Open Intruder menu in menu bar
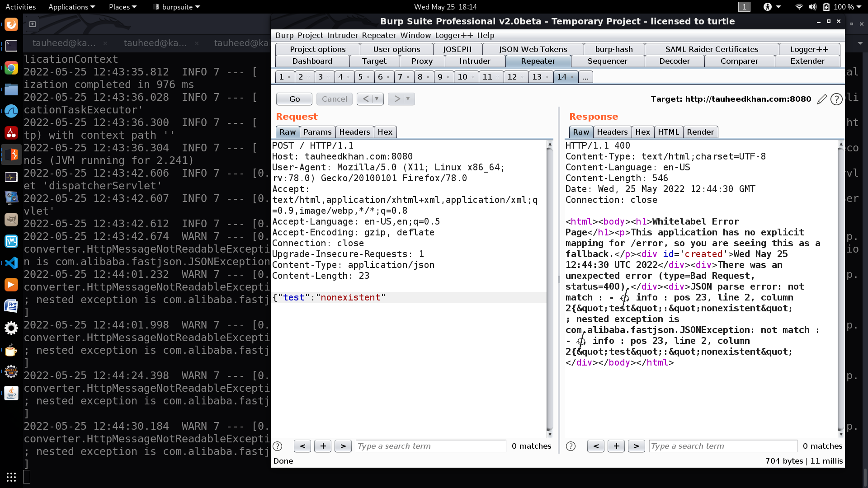 [x=342, y=35]
